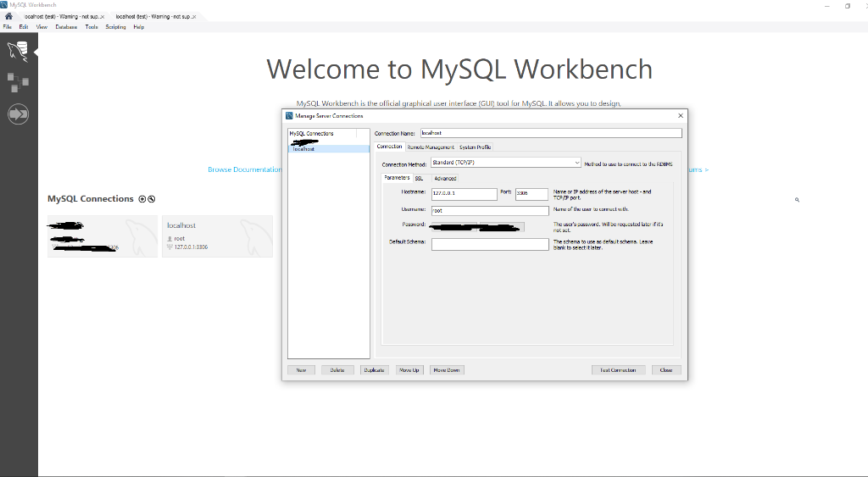Add a new MySQL connection with plus icon

142,199
